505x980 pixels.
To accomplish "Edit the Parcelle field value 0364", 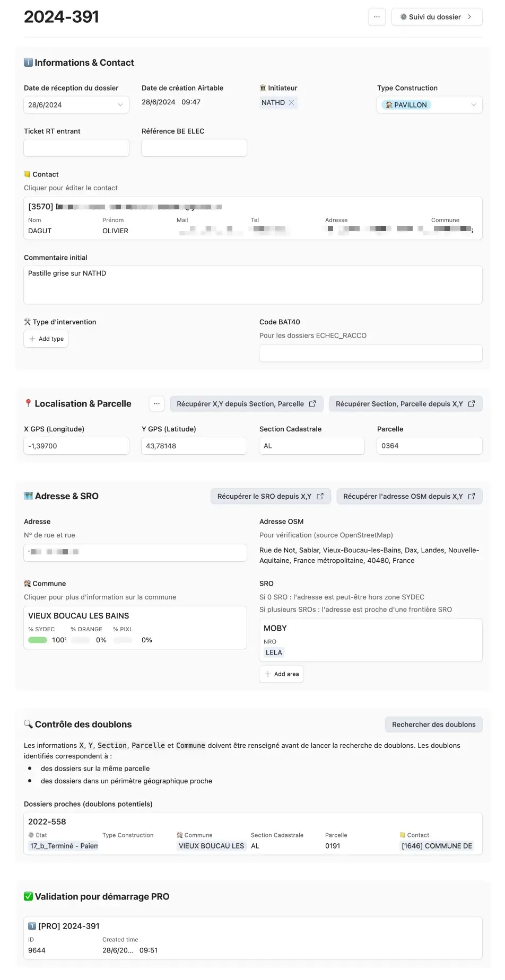I will pos(430,446).
